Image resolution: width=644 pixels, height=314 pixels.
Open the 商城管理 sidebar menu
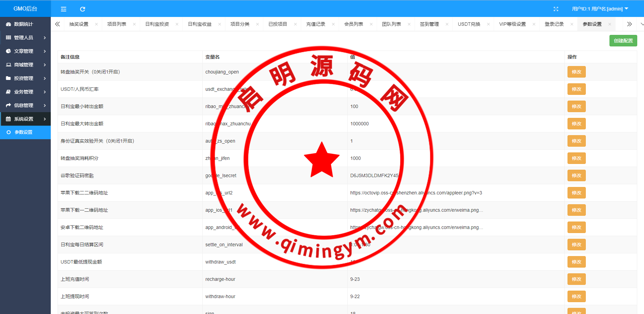tap(25, 65)
